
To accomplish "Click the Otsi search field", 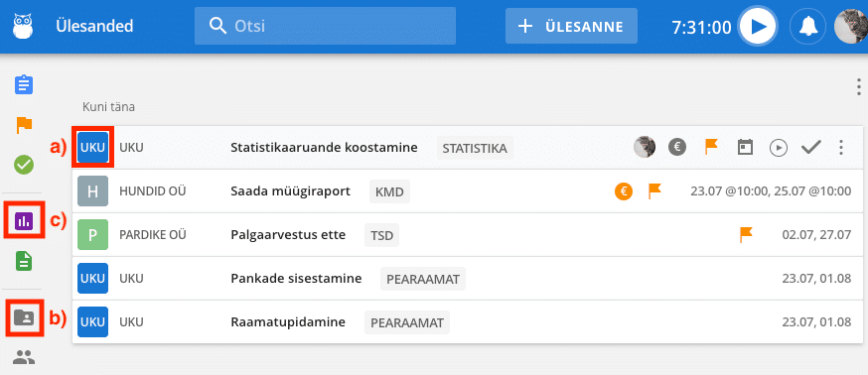I will (325, 26).
